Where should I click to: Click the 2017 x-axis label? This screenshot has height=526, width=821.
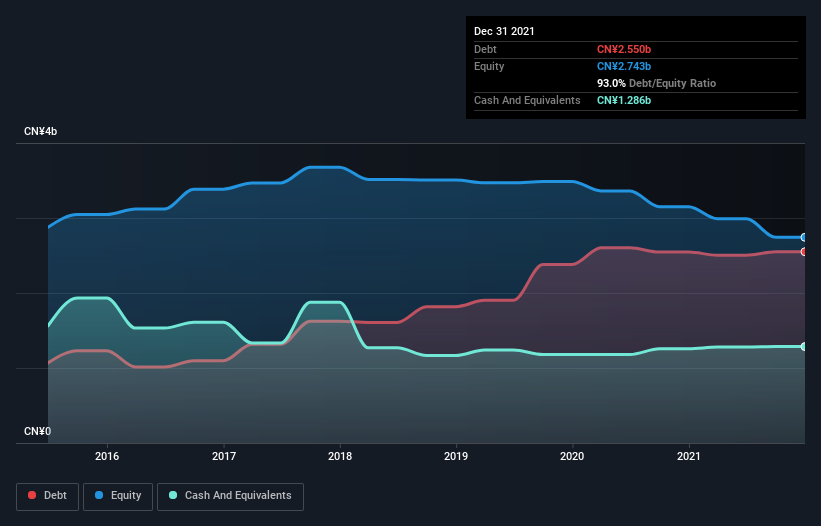pyautogui.click(x=224, y=456)
